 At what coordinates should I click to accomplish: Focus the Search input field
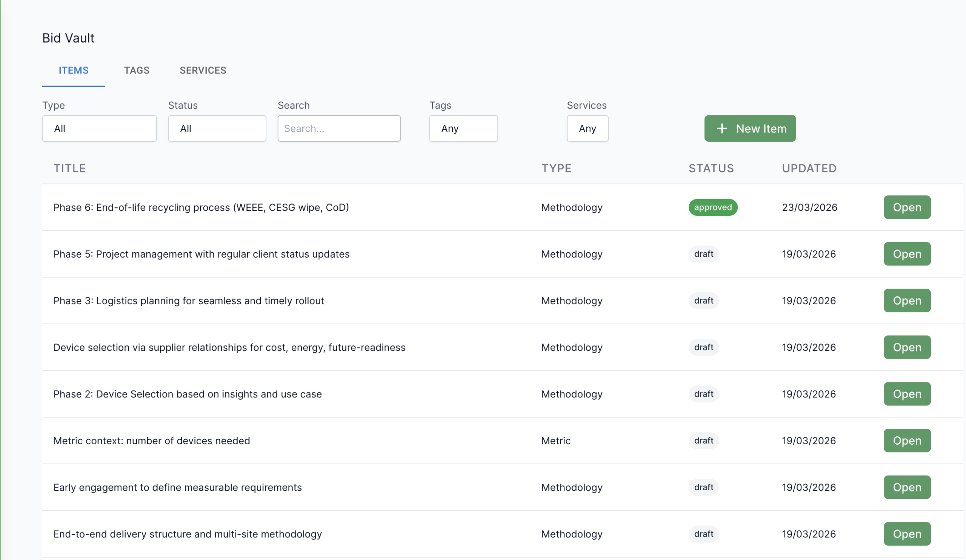(339, 129)
